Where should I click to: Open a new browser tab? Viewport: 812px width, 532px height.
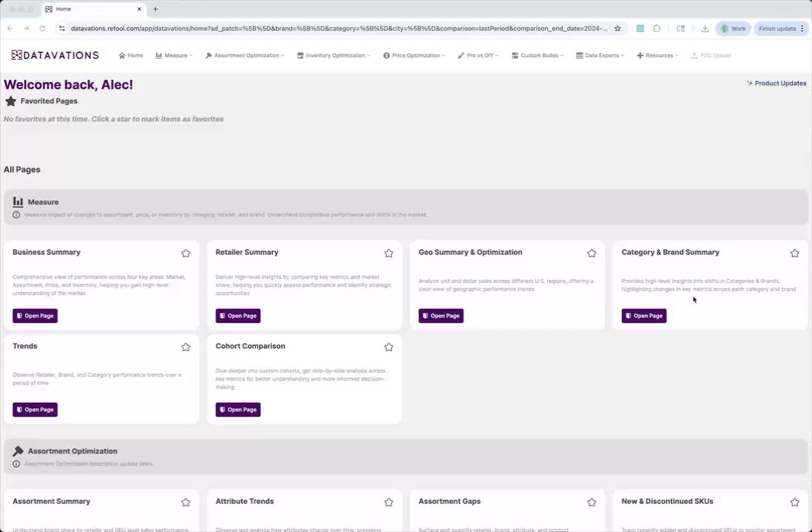click(155, 9)
